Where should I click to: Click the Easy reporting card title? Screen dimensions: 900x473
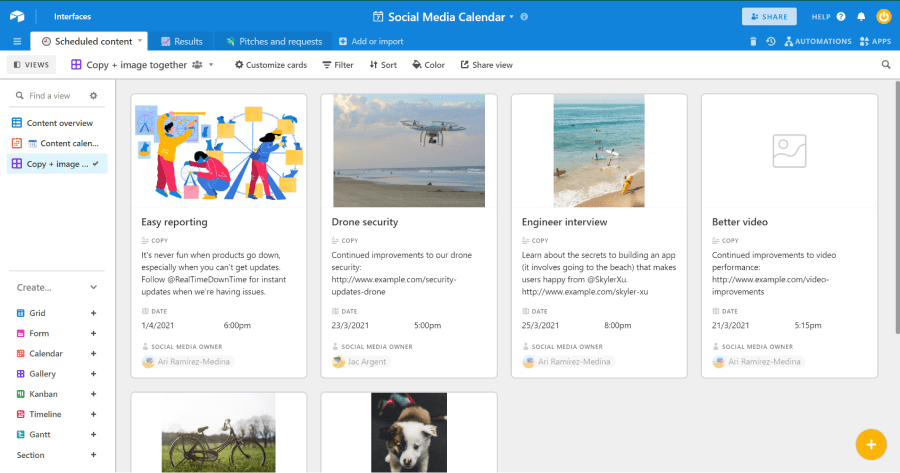[x=174, y=222]
